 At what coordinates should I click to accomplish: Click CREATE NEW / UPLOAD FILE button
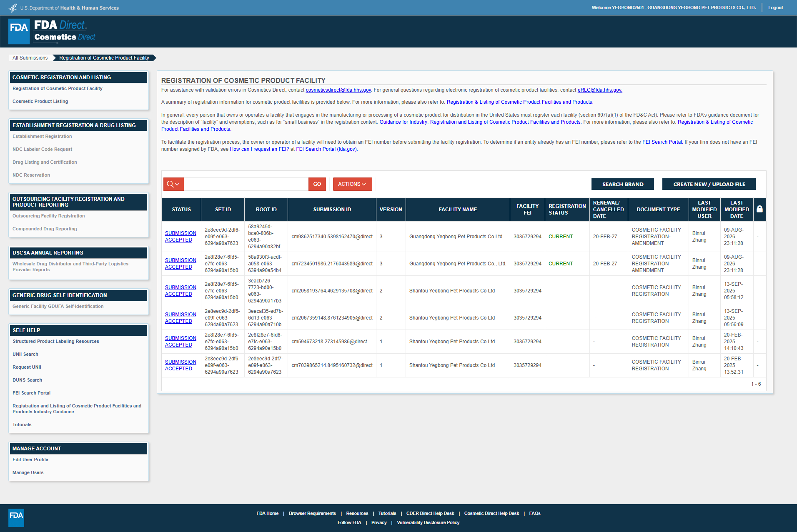pyautogui.click(x=709, y=184)
